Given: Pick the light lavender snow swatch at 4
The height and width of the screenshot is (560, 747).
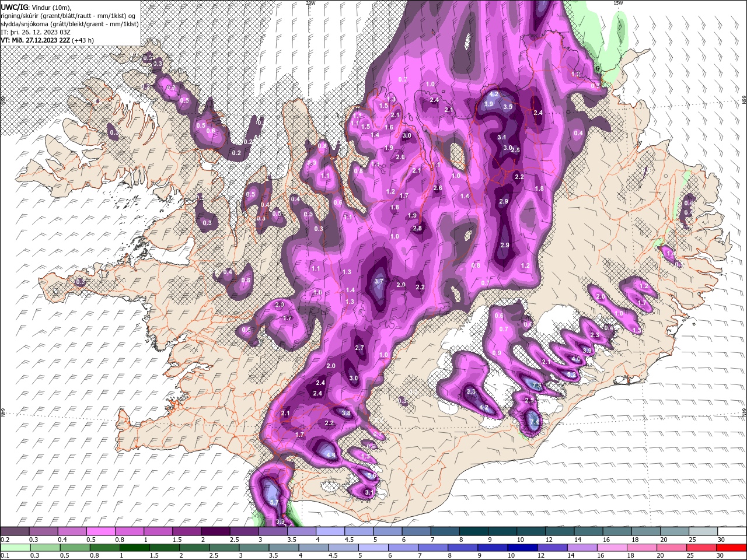Looking at the screenshot, I should point(329,532).
